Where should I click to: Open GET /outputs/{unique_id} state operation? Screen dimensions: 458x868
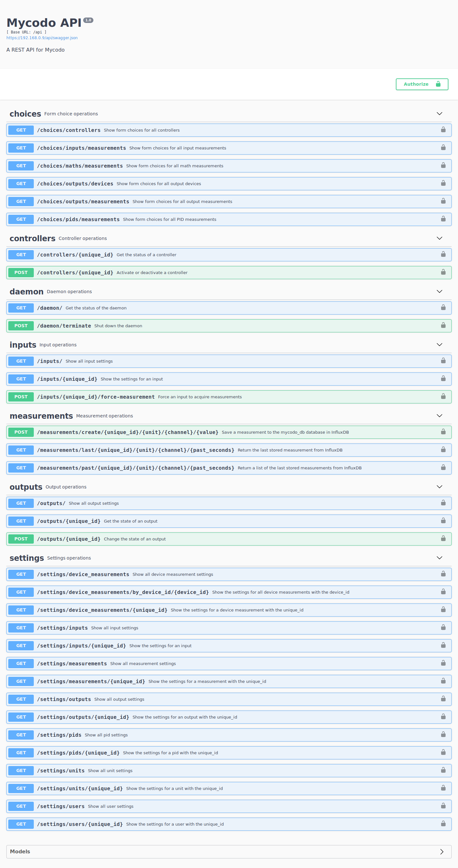(x=229, y=521)
